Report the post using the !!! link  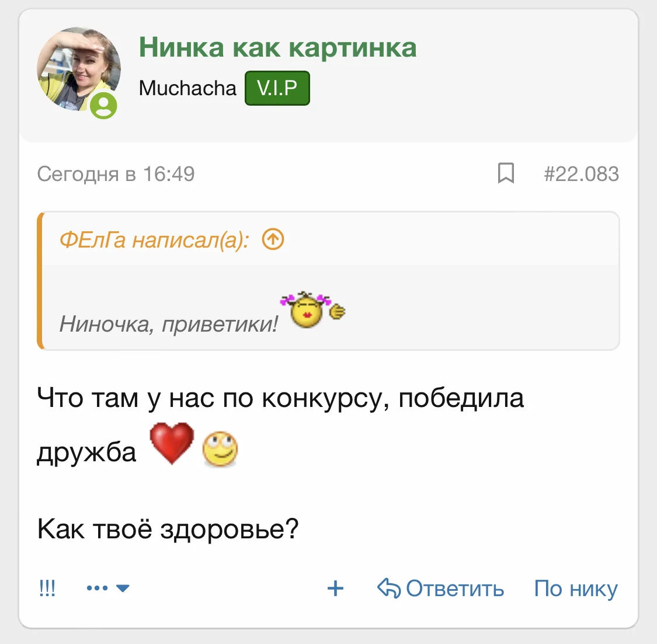(x=47, y=588)
